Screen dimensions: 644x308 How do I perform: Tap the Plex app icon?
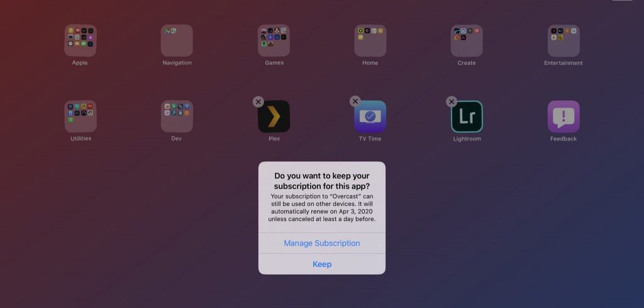[274, 117]
